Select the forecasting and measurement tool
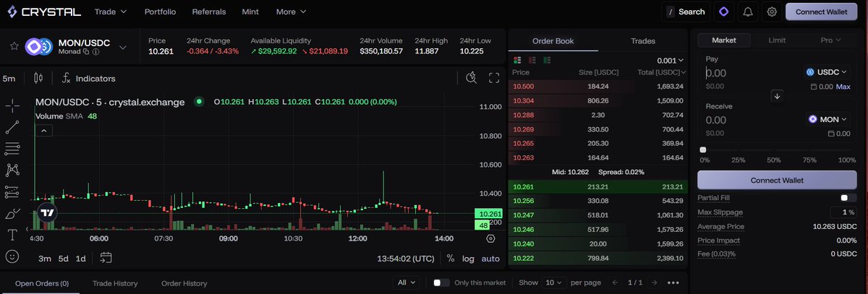Image resolution: width=868 pixels, height=294 pixels. click(12, 192)
